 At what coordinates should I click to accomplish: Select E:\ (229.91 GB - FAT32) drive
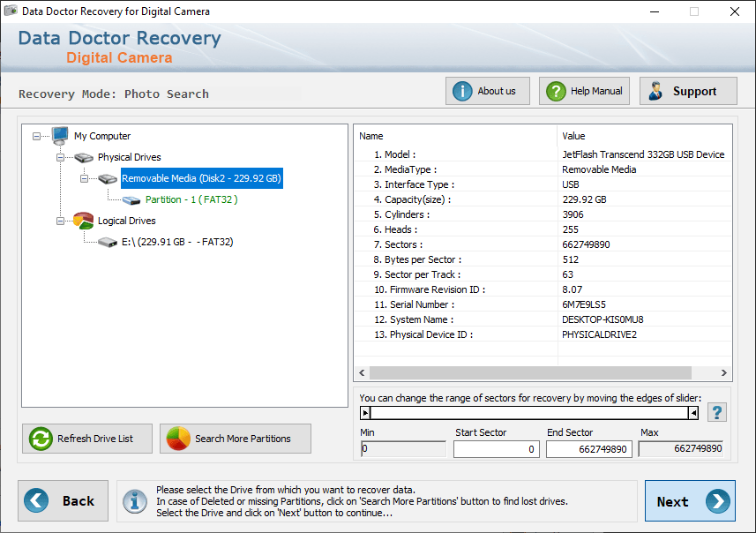pyautogui.click(x=177, y=242)
